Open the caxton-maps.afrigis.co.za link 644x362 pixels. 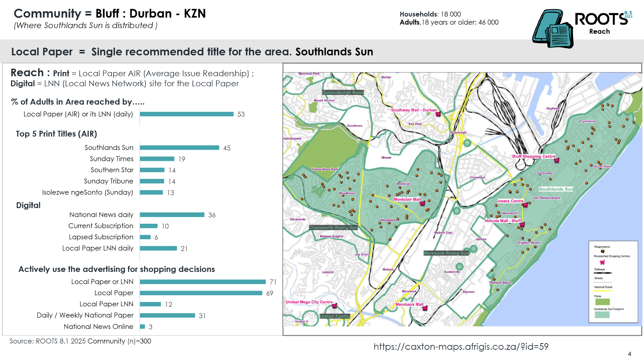point(461,346)
